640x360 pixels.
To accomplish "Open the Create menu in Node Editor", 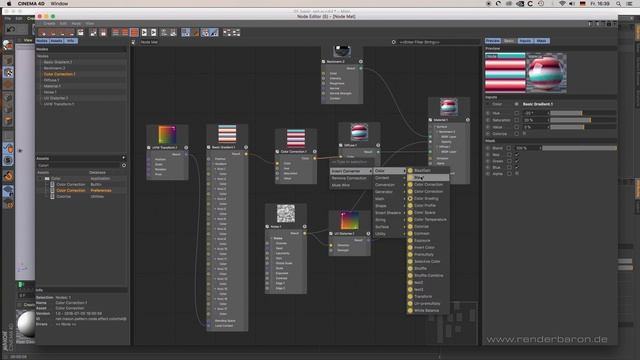I will point(49,24).
